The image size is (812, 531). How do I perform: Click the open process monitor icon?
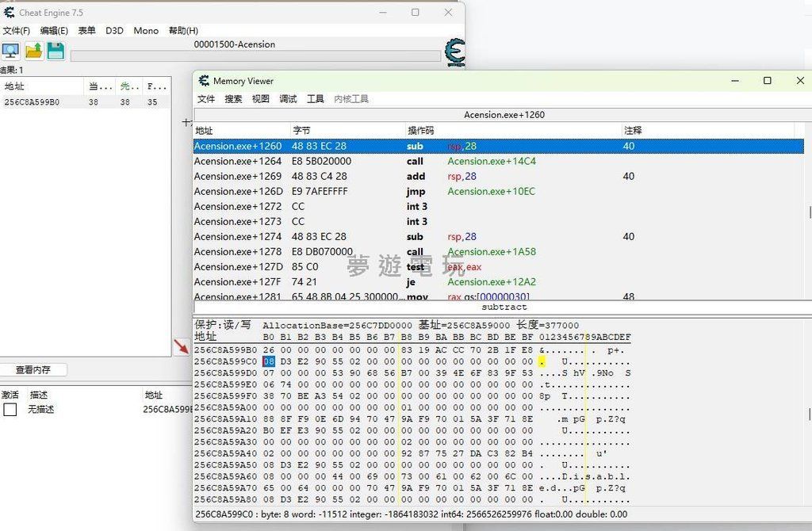(x=10, y=52)
